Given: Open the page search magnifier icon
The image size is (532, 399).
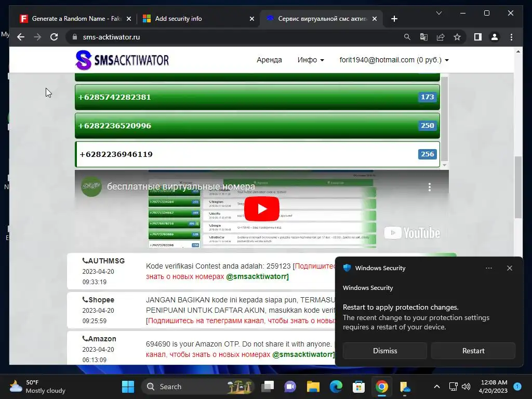Looking at the screenshot, I should click(407, 37).
